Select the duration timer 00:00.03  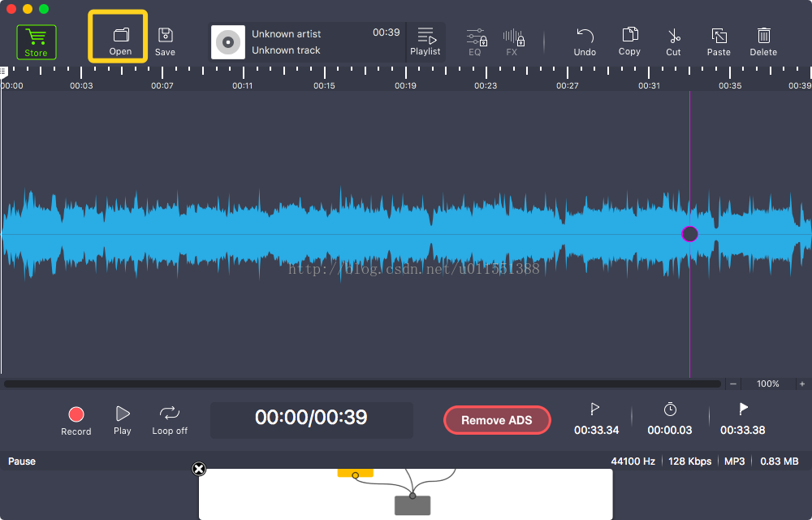click(670, 419)
